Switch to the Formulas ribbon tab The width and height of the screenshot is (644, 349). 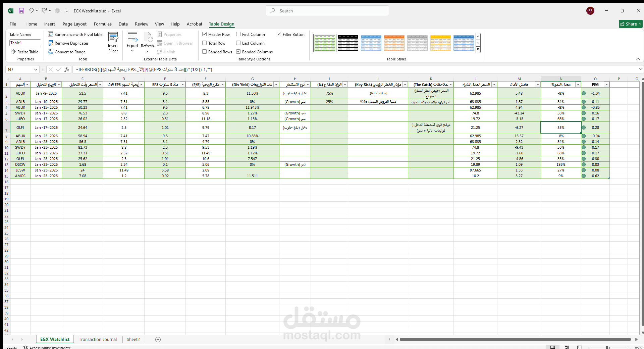(x=102, y=24)
